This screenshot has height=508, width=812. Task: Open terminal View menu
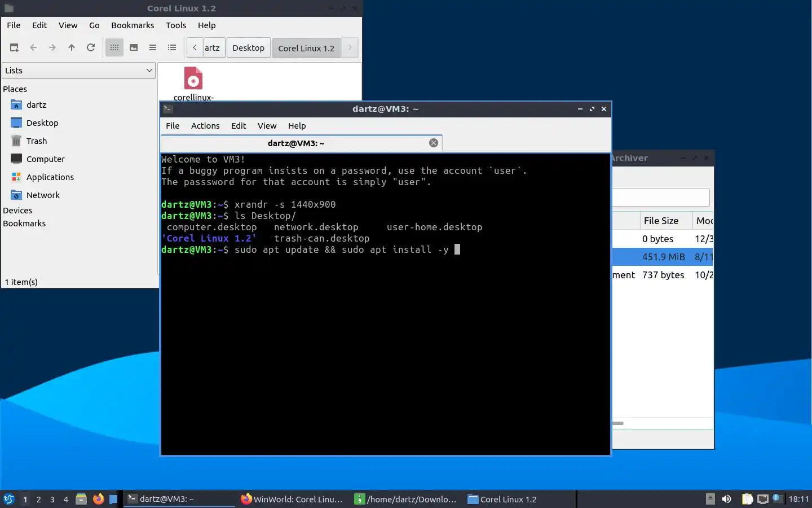[267, 126]
